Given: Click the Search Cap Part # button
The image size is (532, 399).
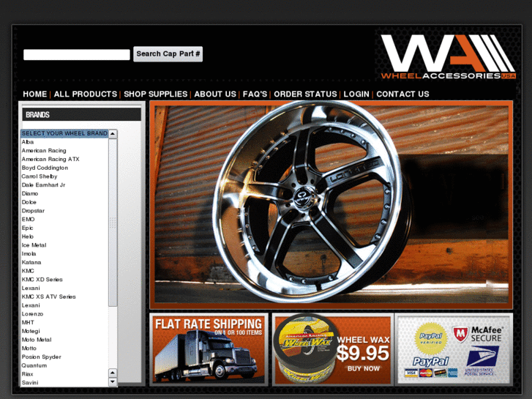Looking at the screenshot, I should click(168, 54).
